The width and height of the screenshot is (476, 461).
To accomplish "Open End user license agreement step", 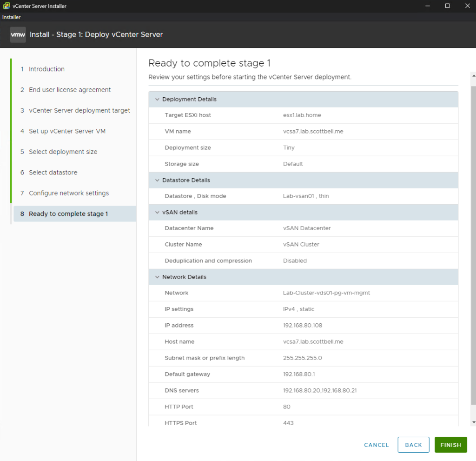I will pos(70,90).
